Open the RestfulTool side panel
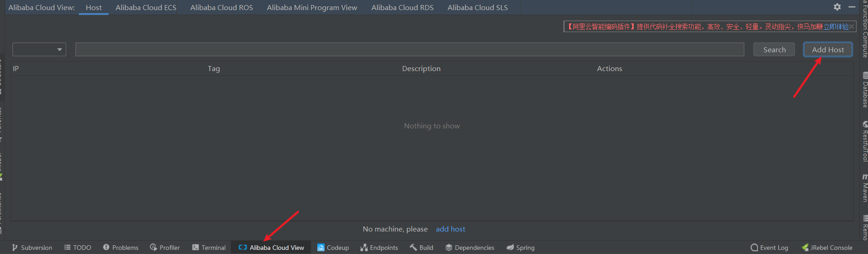Screen dimensions: 868x254 (865, 141)
